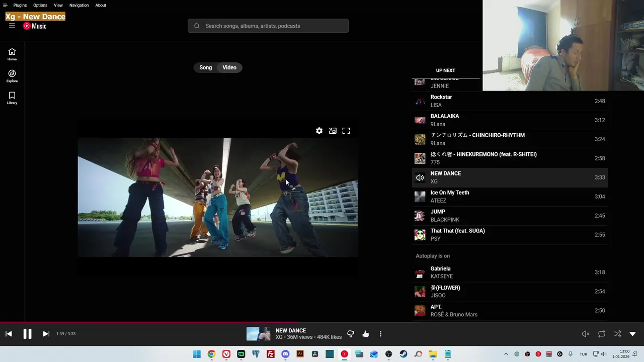This screenshot has width=644, height=362.
Task: Play CHINCHIRO-RHYTHM from the queue
Action: (x=510, y=139)
